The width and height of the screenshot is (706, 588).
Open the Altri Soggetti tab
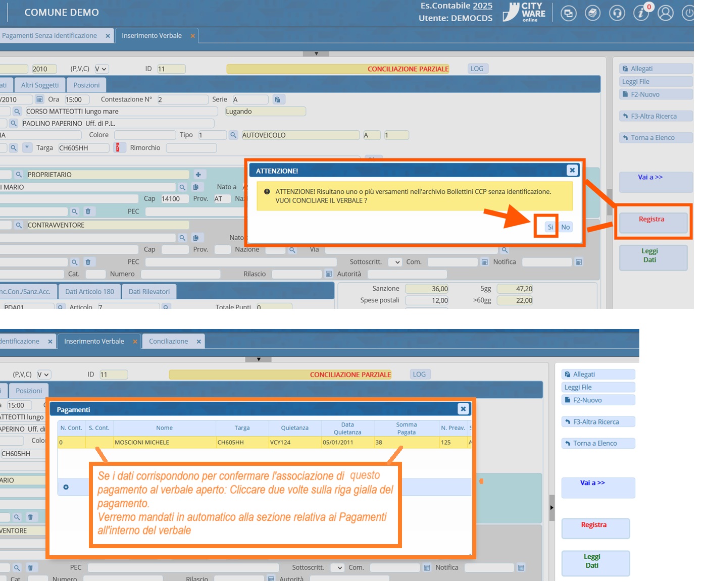(40, 85)
